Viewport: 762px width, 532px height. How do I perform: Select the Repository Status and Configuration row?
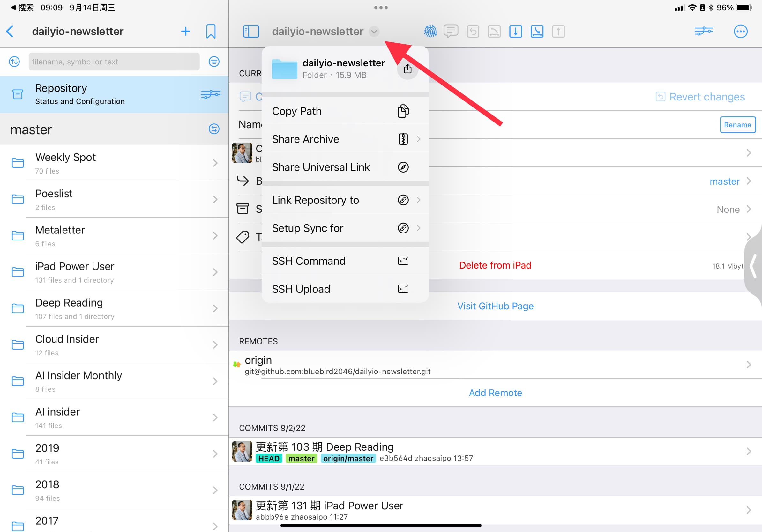coord(114,94)
